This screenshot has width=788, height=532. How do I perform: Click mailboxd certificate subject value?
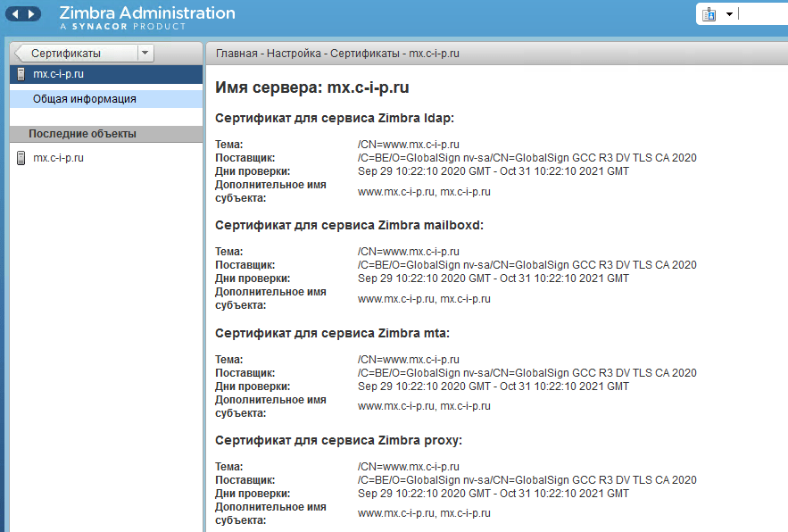tap(409, 252)
